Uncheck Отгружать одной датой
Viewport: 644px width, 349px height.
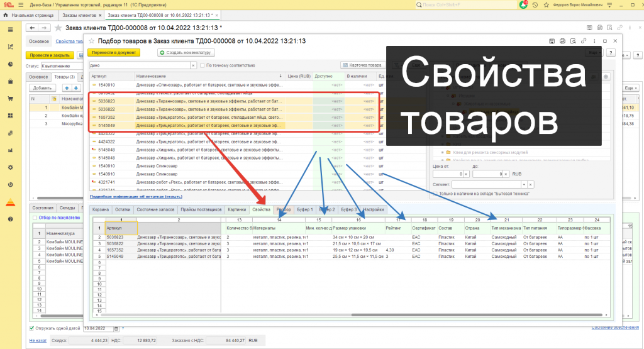tap(31, 328)
